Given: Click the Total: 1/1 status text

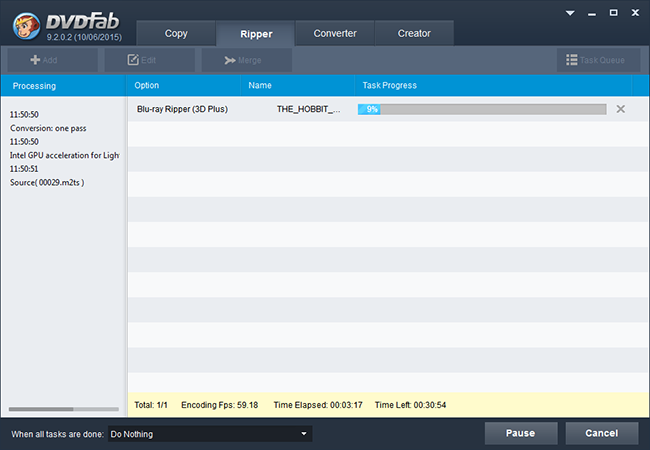Looking at the screenshot, I should (x=151, y=405).
